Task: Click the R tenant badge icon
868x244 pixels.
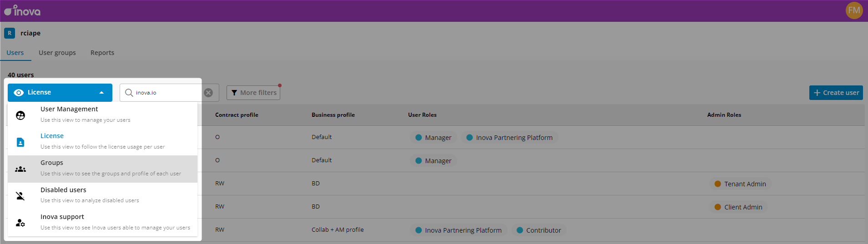Action: click(10, 33)
